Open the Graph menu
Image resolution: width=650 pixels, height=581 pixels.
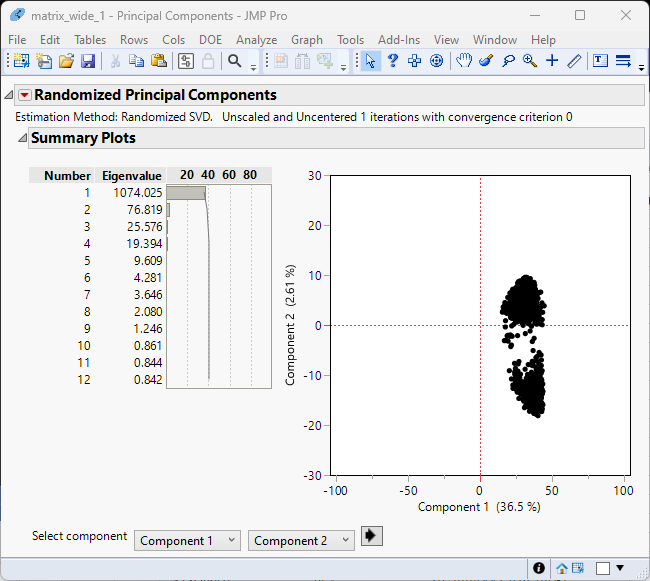(307, 40)
